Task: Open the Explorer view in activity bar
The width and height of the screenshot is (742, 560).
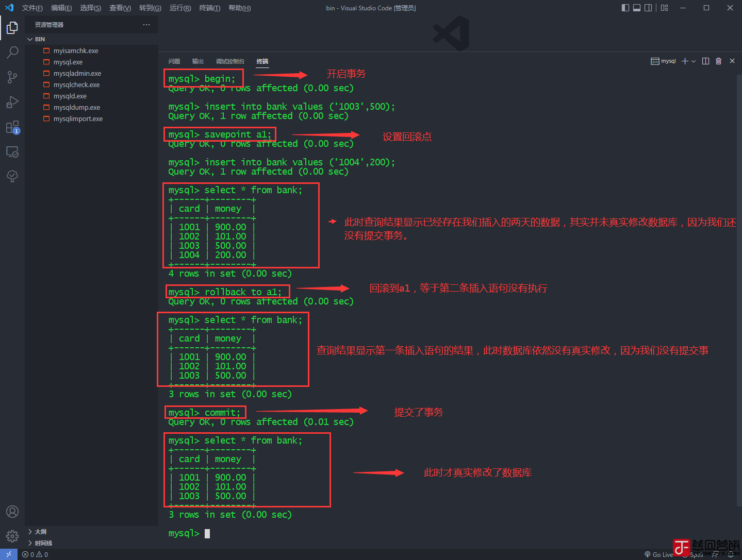Action: click(12, 27)
